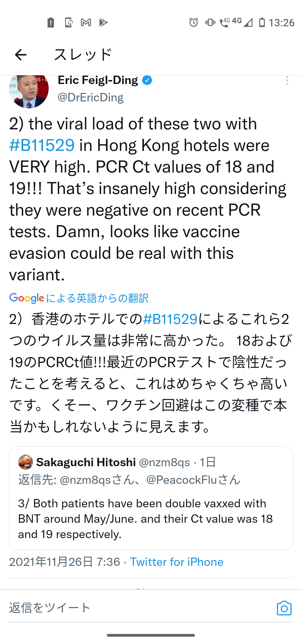Viewport: 302px width, 644px height.
Task: Tap the blue verified badge
Action: pos(147,80)
